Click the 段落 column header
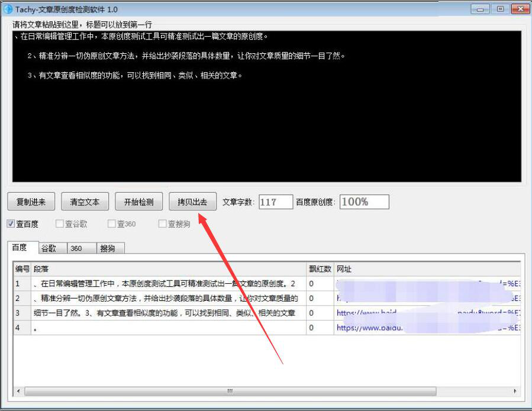Screen dimensions: 532x411 169,269
